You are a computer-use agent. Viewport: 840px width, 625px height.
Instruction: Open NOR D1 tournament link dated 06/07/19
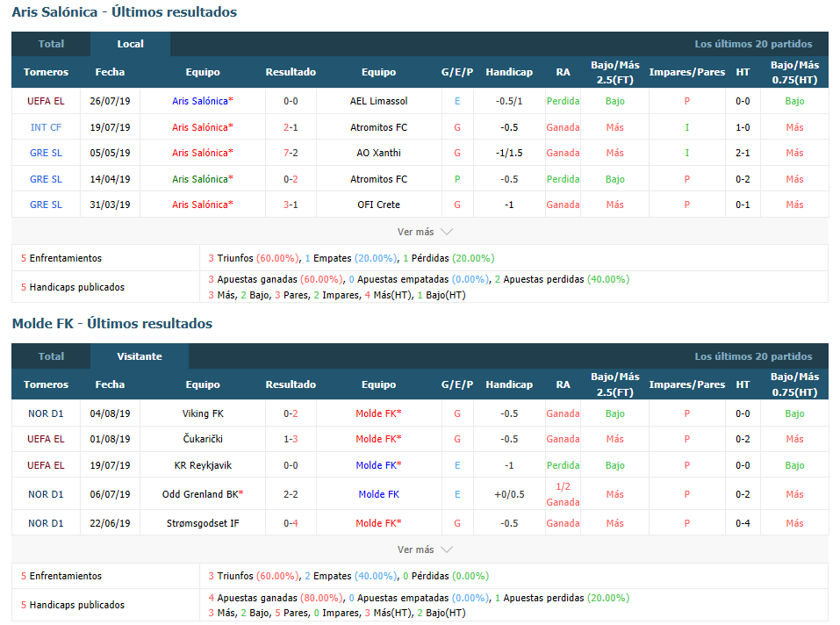(46, 494)
